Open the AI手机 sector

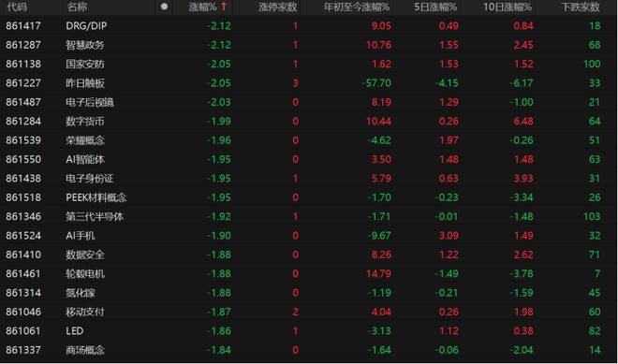pyautogui.click(x=81, y=236)
